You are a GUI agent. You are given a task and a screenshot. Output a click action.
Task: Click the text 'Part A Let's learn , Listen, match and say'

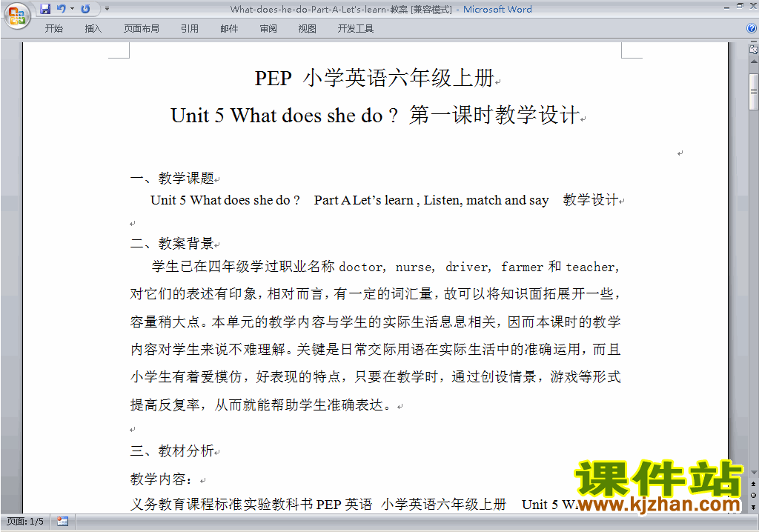point(431,200)
